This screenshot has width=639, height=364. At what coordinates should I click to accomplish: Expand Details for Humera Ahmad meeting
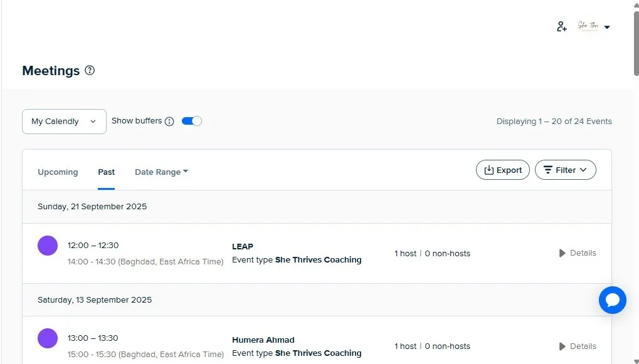(x=577, y=346)
